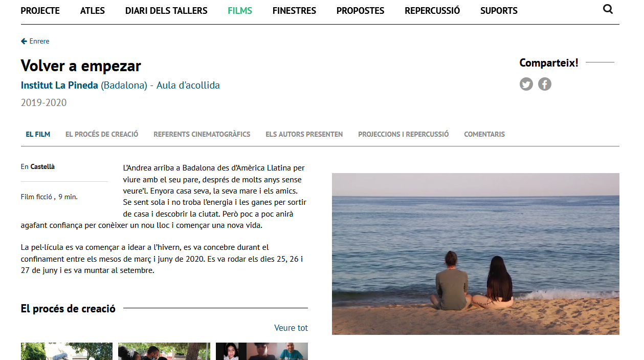Open the search magnifier icon
Viewport: 644px width, 360px height.
coord(608,9)
